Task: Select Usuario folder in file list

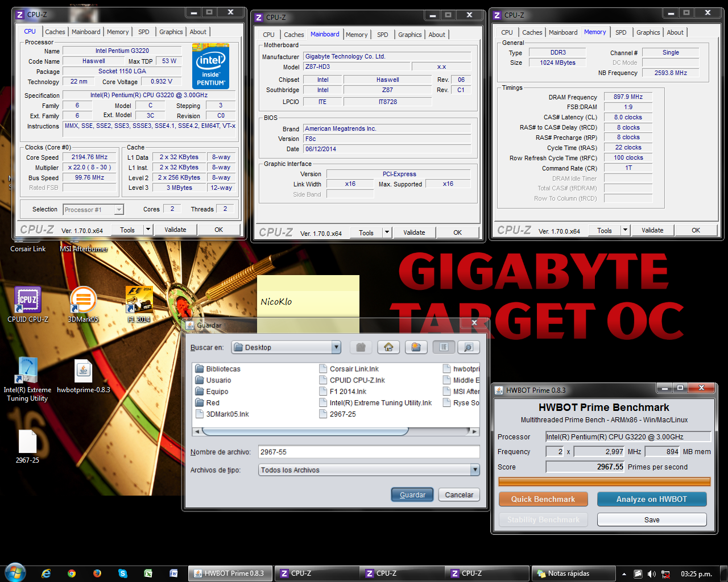Action: pyautogui.click(x=213, y=380)
